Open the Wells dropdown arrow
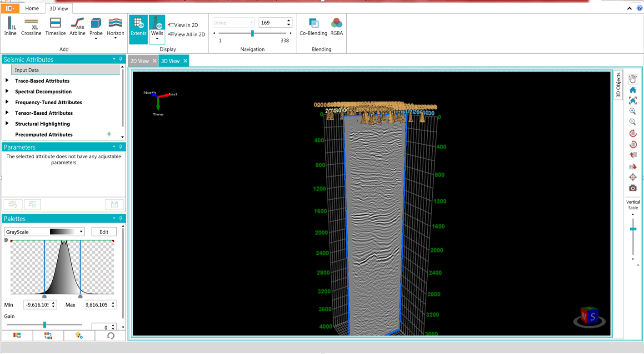The width and height of the screenshot is (644, 354). click(x=157, y=39)
